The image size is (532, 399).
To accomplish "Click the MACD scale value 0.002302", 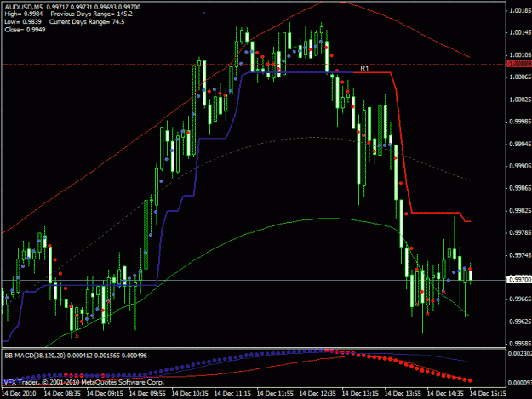I will (x=519, y=353).
